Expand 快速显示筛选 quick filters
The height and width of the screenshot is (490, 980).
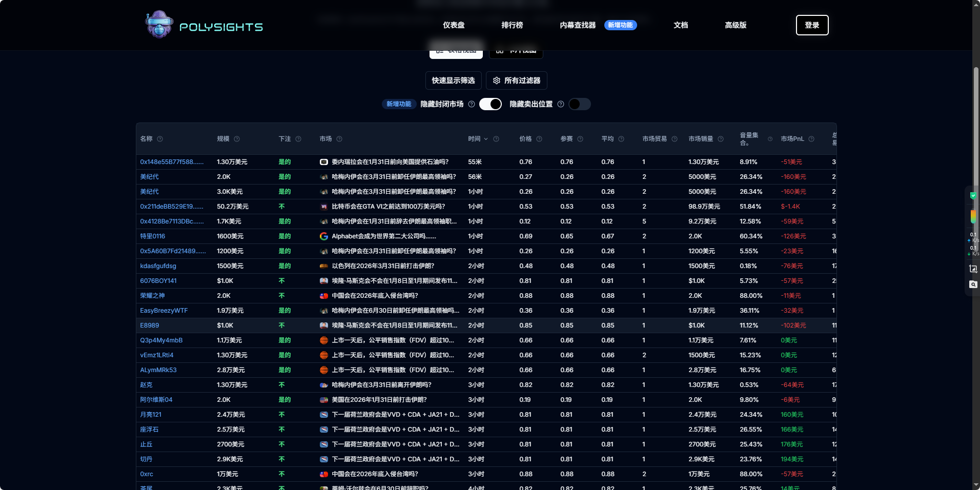pos(453,80)
